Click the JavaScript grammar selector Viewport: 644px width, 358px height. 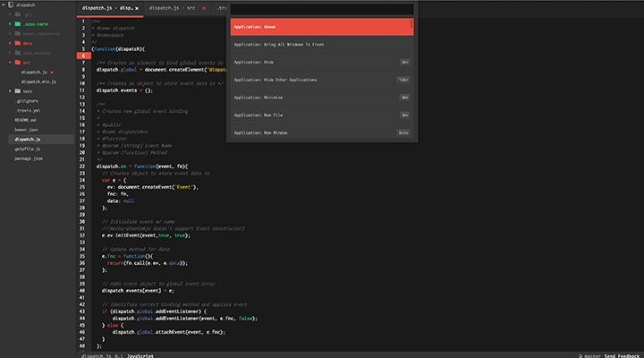click(140, 356)
